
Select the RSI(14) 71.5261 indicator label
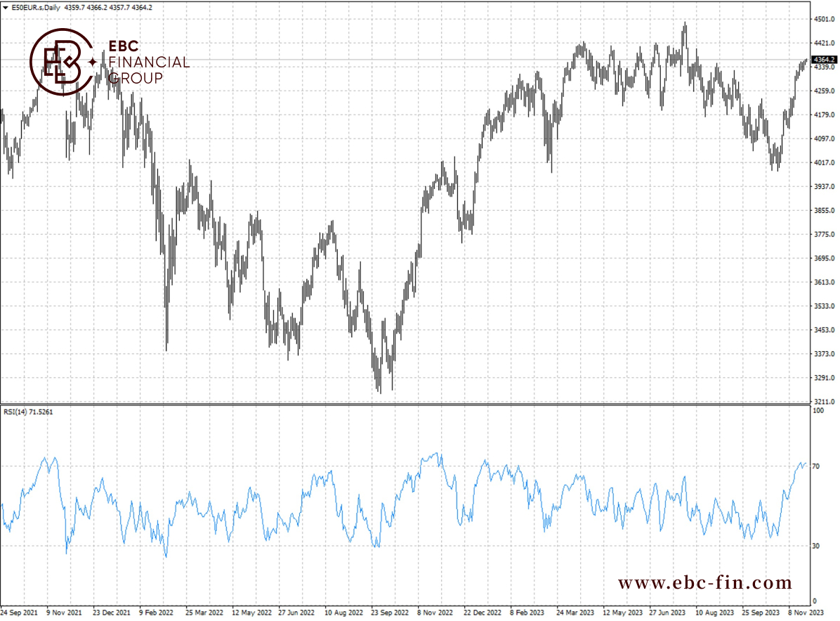tap(28, 412)
